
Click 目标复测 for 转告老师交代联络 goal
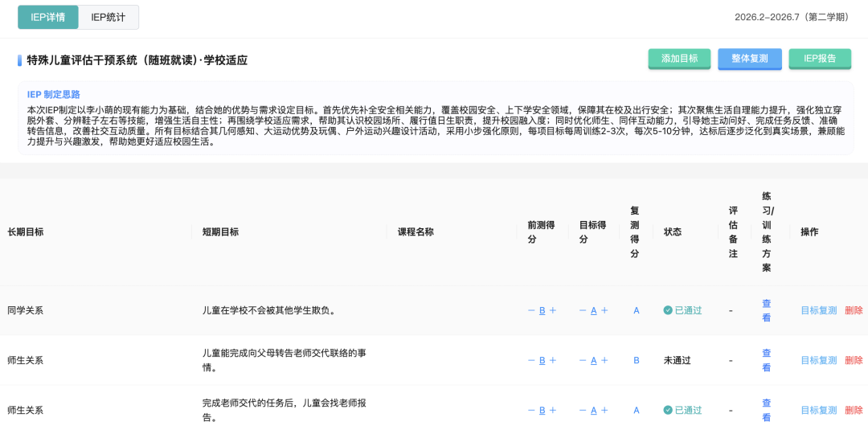pos(819,360)
